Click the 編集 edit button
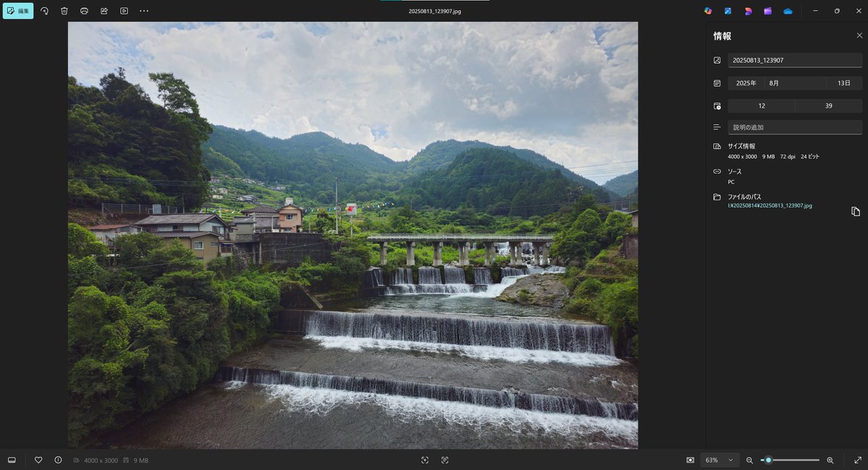This screenshot has width=868, height=470. (x=18, y=11)
